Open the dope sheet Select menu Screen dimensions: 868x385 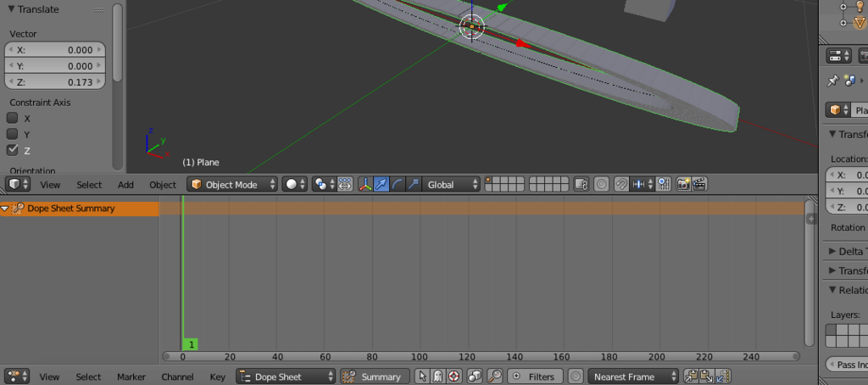pos(88,377)
